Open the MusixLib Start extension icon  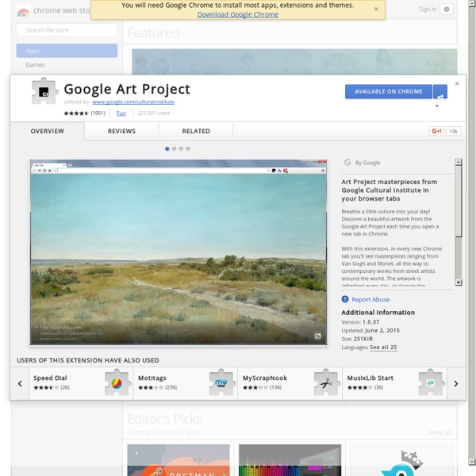(431, 383)
